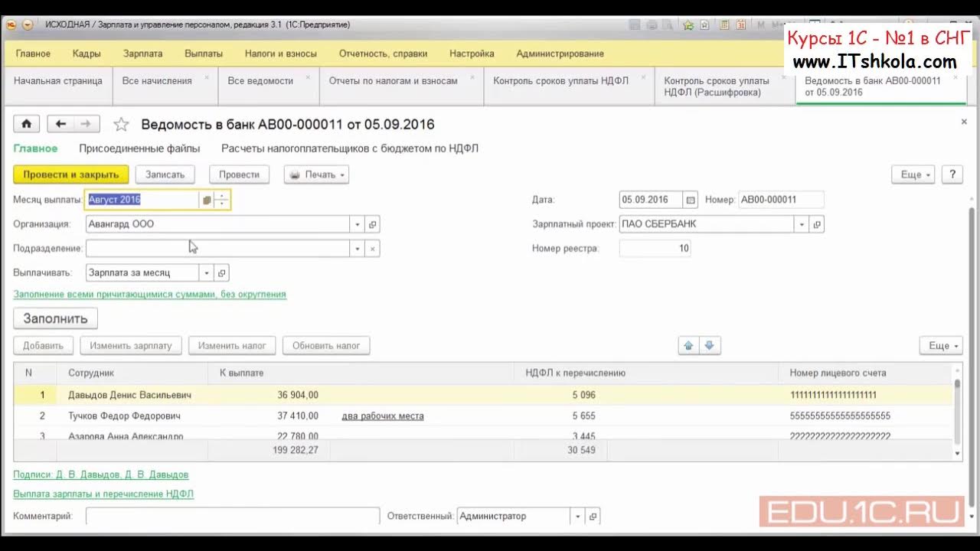Click the 1C logo icon in title bar
The image size is (980, 551).
click(x=11, y=24)
